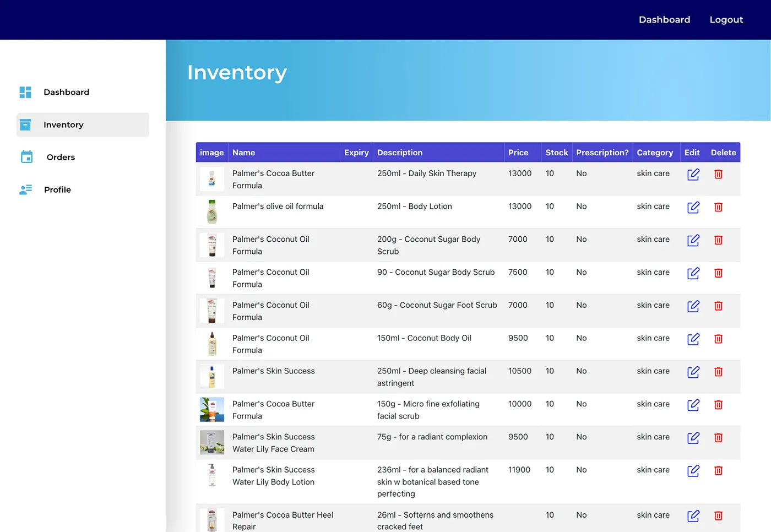Delete the Deep cleansing facial astringent item
The image size is (771, 532).
(x=718, y=372)
